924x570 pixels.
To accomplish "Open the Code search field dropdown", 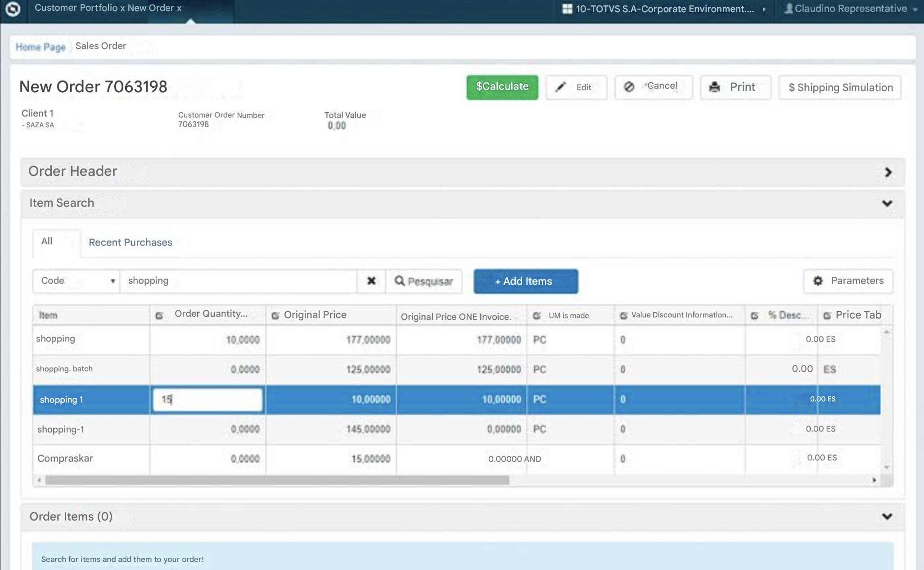I will click(x=76, y=281).
